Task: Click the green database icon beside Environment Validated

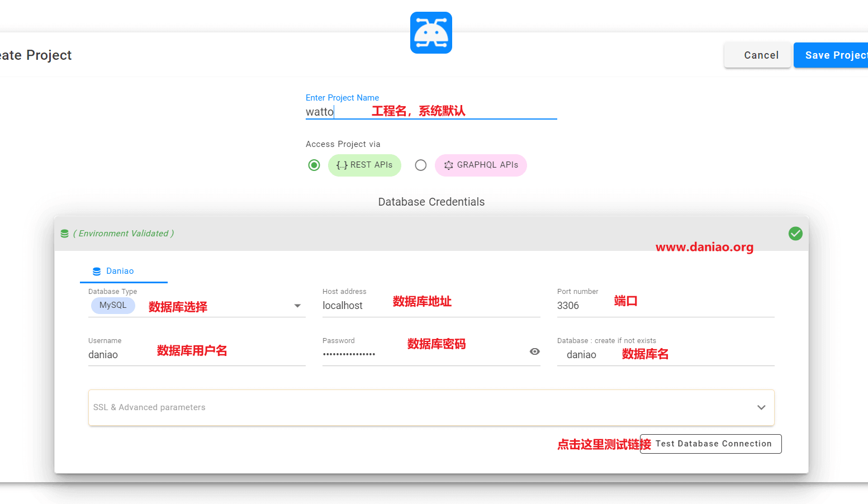Action: (65, 234)
